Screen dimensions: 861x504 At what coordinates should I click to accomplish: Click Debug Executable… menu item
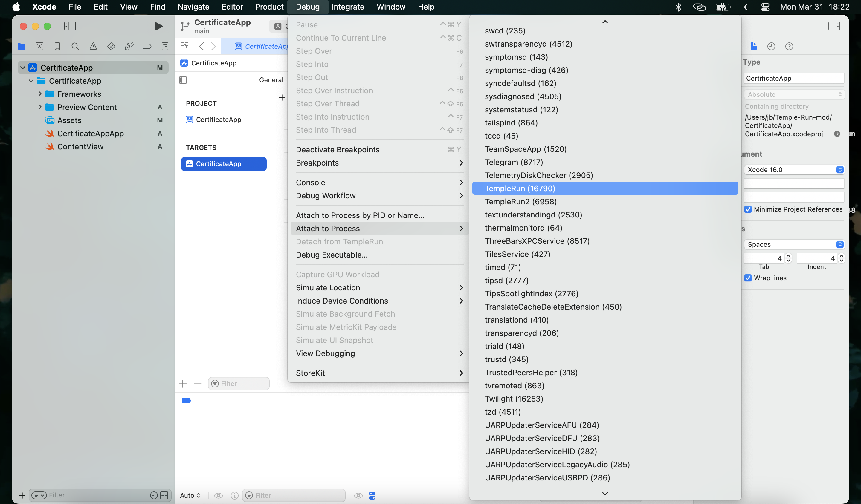(332, 255)
